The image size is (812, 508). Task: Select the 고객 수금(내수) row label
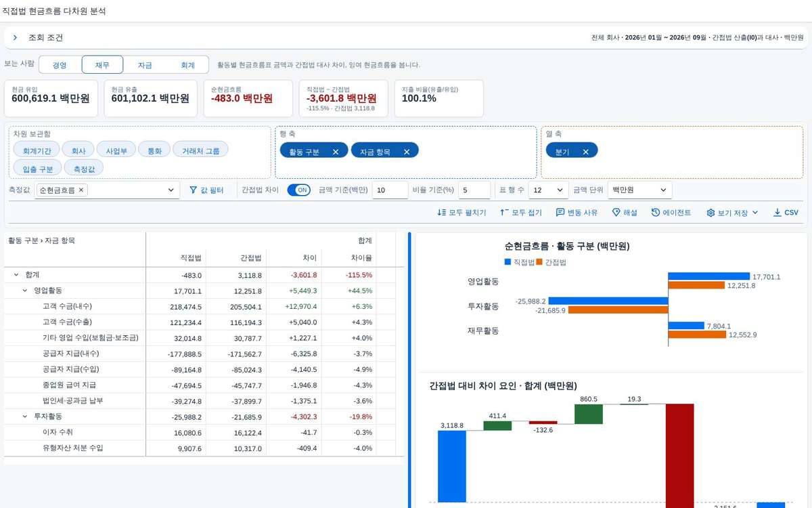coord(67,306)
